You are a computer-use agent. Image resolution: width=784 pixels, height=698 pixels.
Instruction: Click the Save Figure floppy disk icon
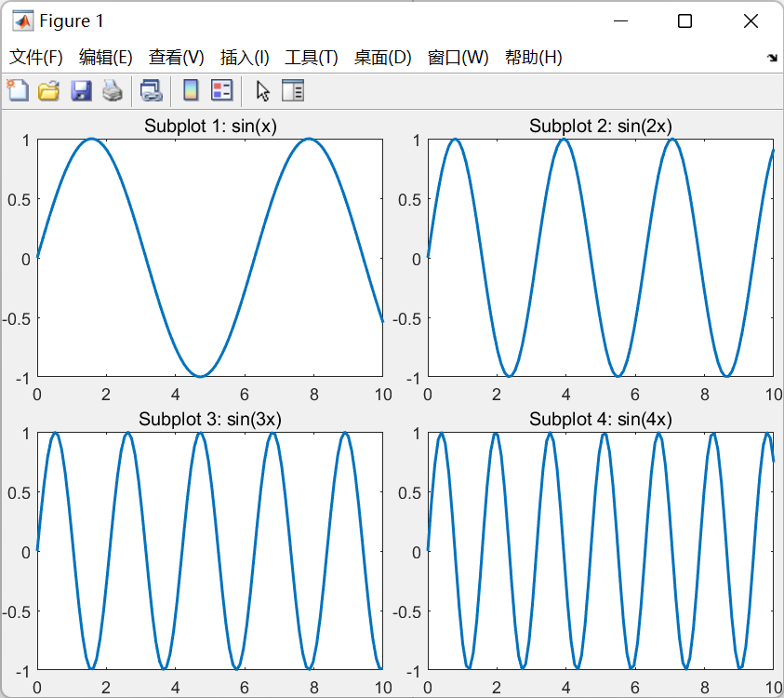tap(81, 91)
